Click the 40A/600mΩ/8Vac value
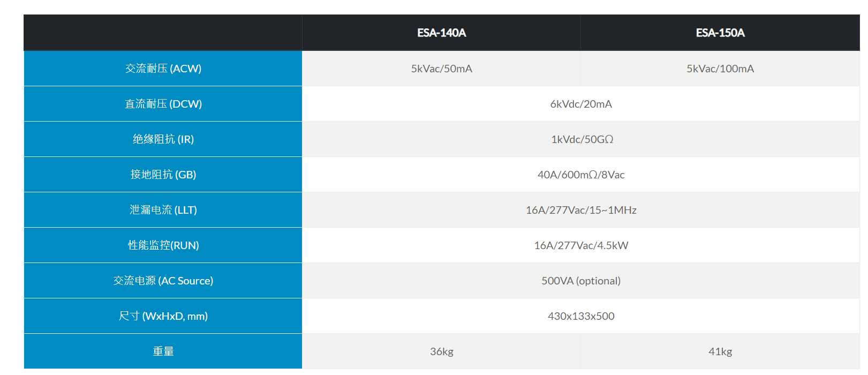Image resolution: width=868 pixels, height=375 pixels. pyautogui.click(x=581, y=175)
